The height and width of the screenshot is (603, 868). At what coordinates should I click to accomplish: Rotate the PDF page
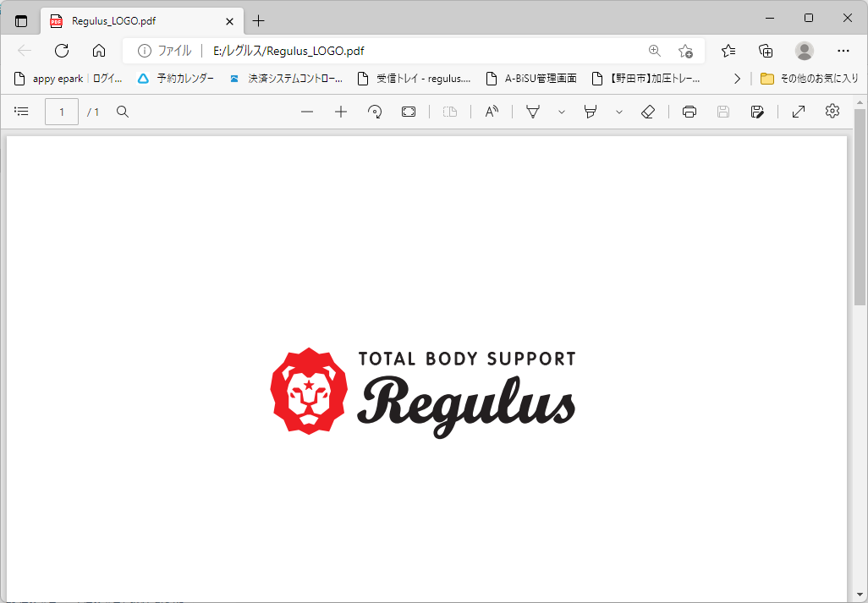tap(375, 112)
